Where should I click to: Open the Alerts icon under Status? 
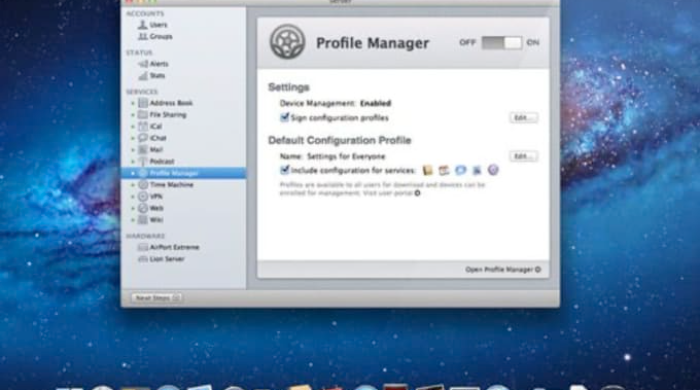click(x=143, y=64)
